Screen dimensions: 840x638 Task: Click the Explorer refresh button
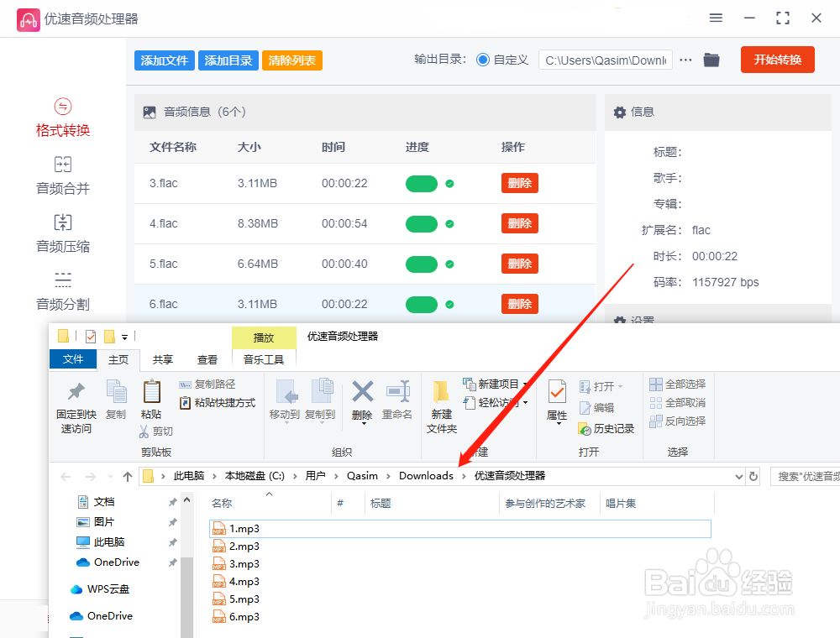point(753,476)
